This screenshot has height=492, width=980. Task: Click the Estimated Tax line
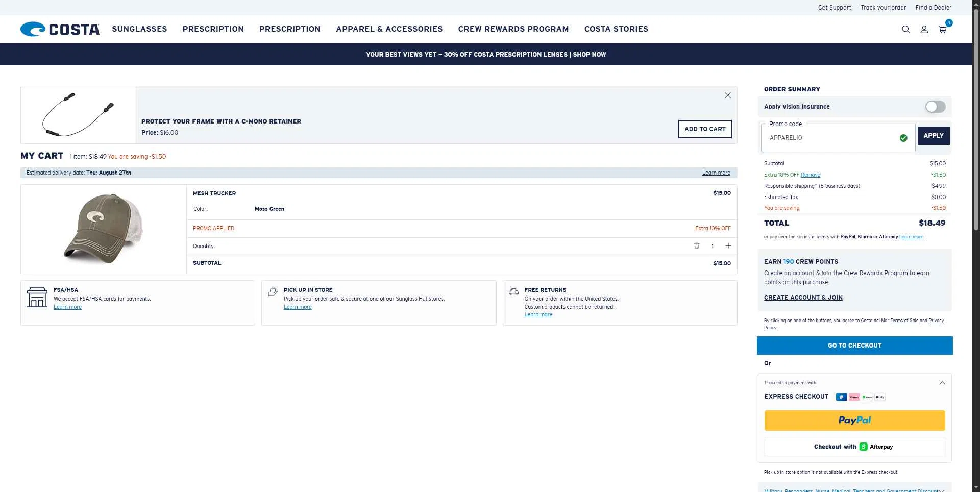pyautogui.click(x=855, y=198)
